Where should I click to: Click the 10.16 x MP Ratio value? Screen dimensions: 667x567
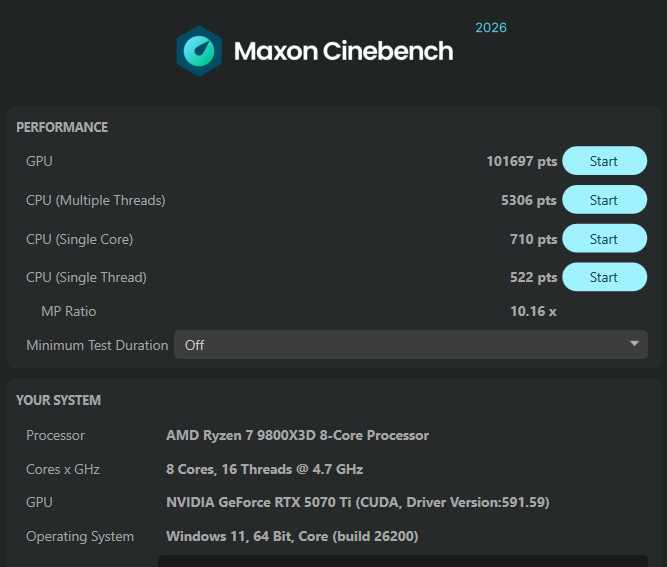click(533, 311)
